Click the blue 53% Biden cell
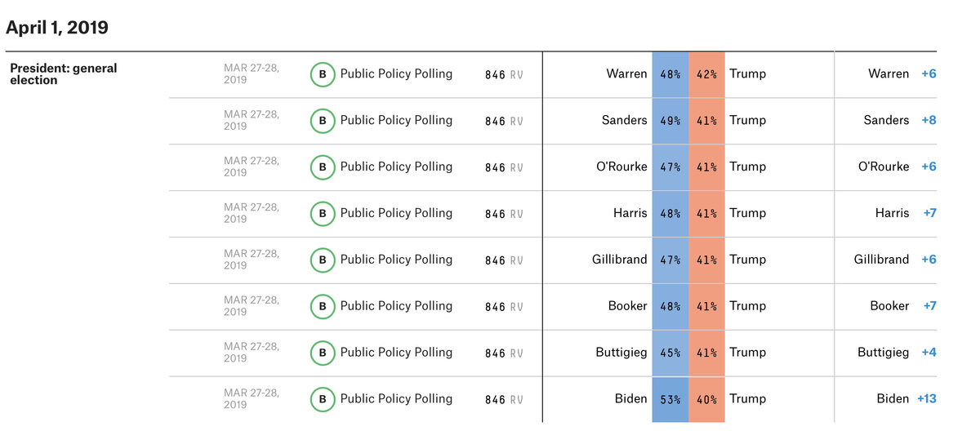980x431 pixels. click(x=670, y=399)
